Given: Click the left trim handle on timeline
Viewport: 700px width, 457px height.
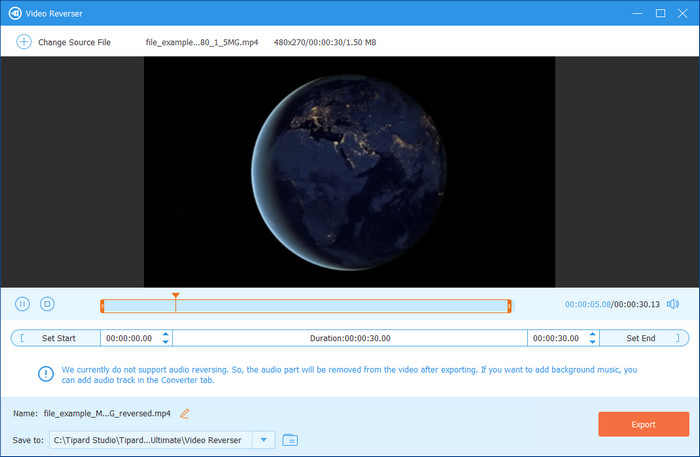Looking at the screenshot, I should click(x=102, y=306).
